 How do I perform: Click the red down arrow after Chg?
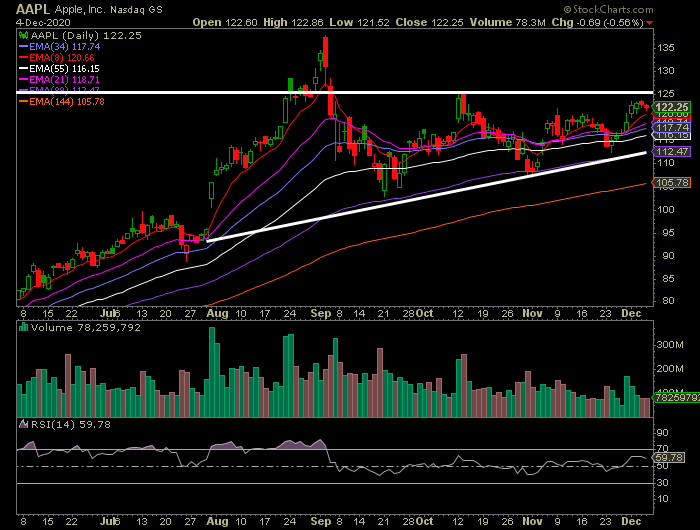pyautogui.click(x=650, y=23)
